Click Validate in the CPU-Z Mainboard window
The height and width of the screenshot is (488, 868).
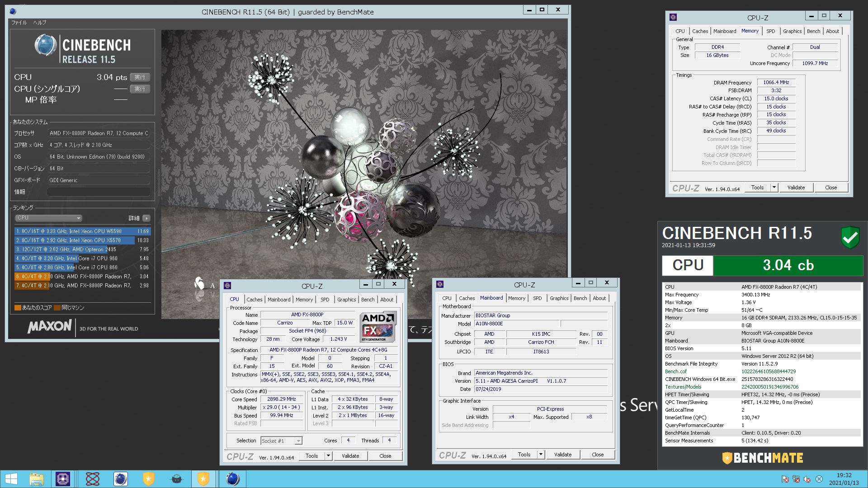[x=563, y=455]
